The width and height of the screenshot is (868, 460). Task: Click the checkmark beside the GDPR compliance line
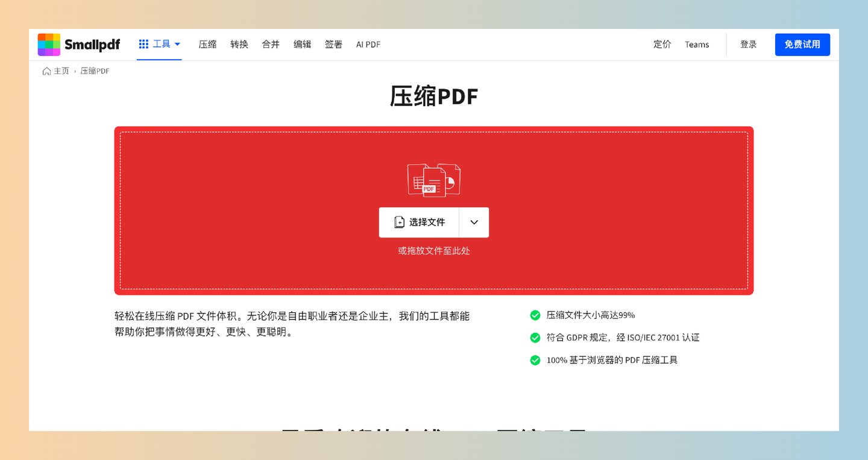(x=535, y=337)
